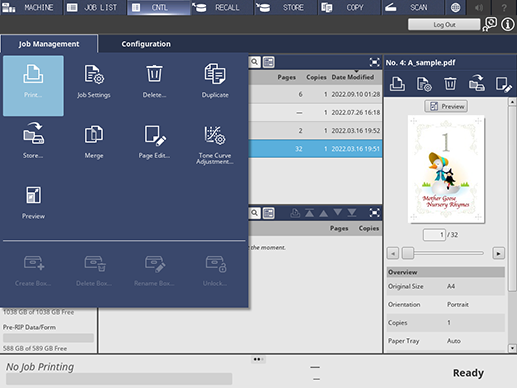Expand the hold job list to full view
517x388 pixels.
pyautogui.click(x=374, y=62)
